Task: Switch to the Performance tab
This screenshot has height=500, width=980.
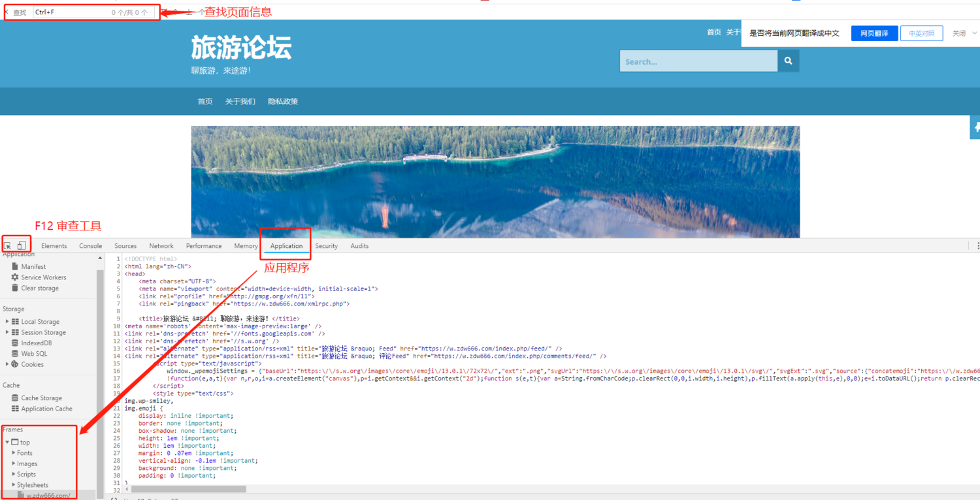Action: click(x=204, y=246)
